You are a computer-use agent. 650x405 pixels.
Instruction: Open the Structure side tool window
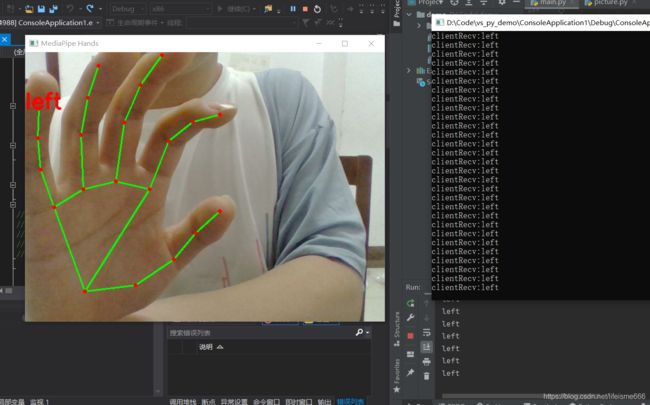(397, 329)
